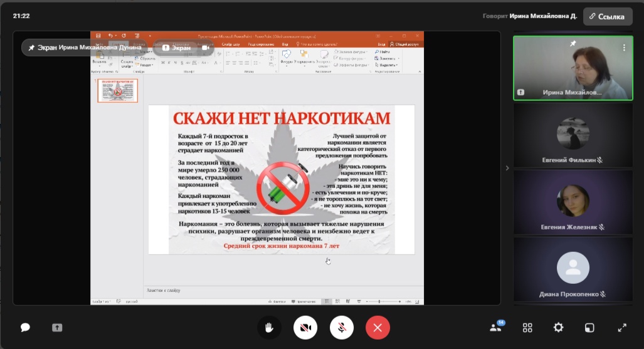Open the Фигуры shapes gallery
The height and width of the screenshot is (349, 644).
pyautogui.click(x=287, y=58)
